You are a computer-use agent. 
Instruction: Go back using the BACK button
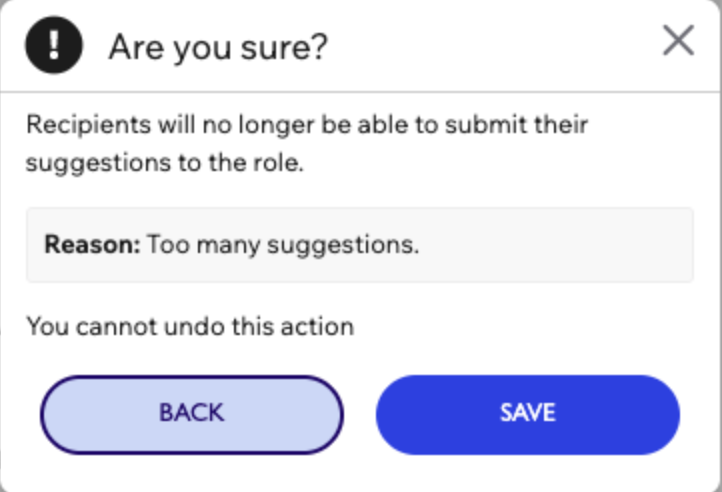coord(192,415)
